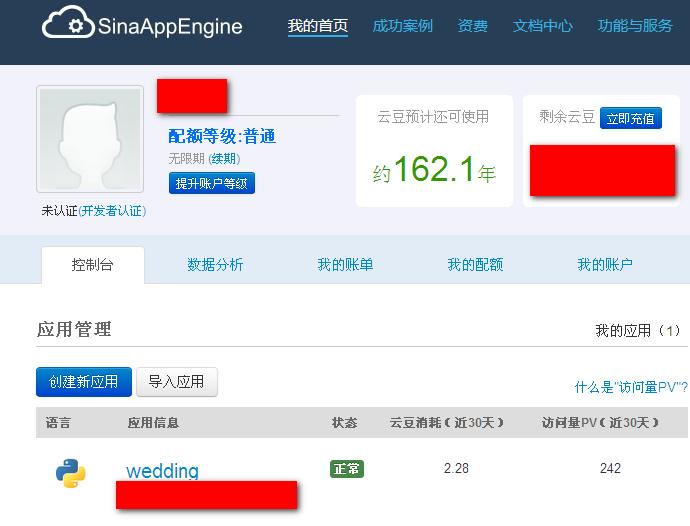690x526 pixels.
Task: Open the default user avatar picture
Action: [x=90, y=139]
